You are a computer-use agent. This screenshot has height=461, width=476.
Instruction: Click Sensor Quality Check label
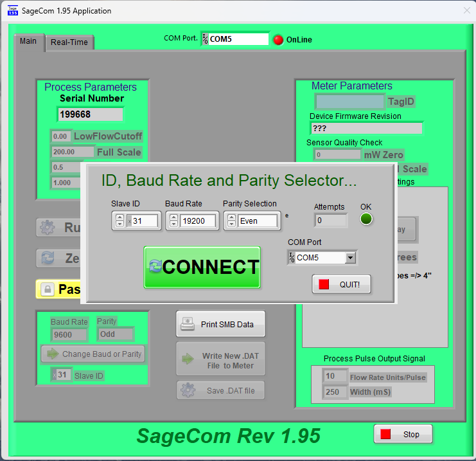(344, 143)
